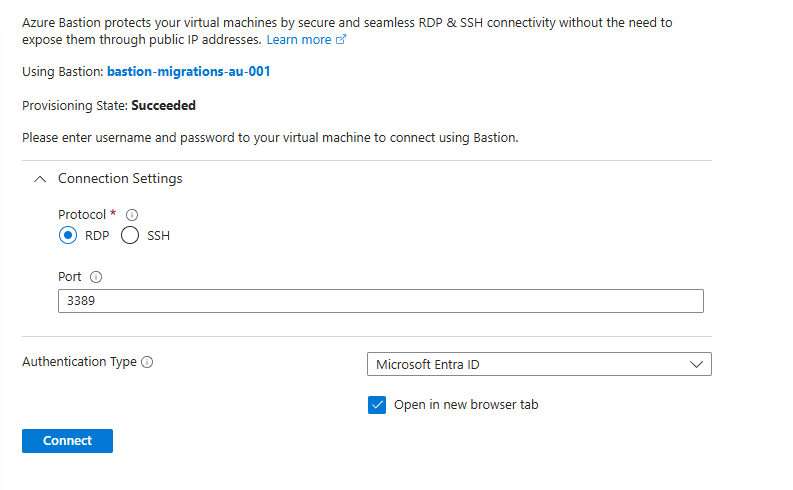Click into the Port field showing 3389
Viewport: 793px width, 490px height.
pyautogui.click(x=380, y=301)
